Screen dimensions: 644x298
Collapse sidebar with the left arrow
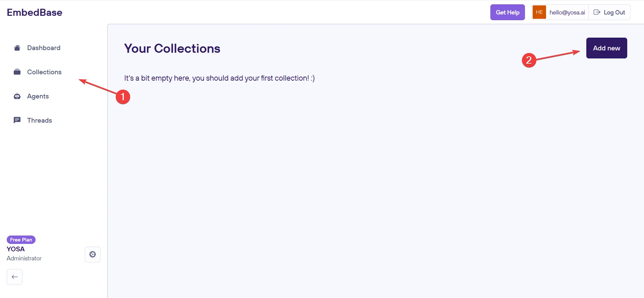tap(15, 277)
